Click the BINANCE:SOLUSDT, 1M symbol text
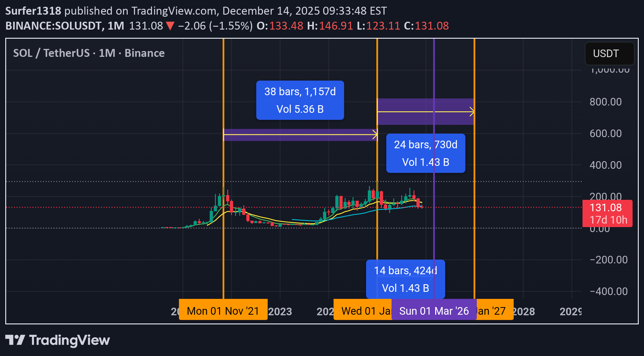This screenshot has height=356, width=644. 64,26
